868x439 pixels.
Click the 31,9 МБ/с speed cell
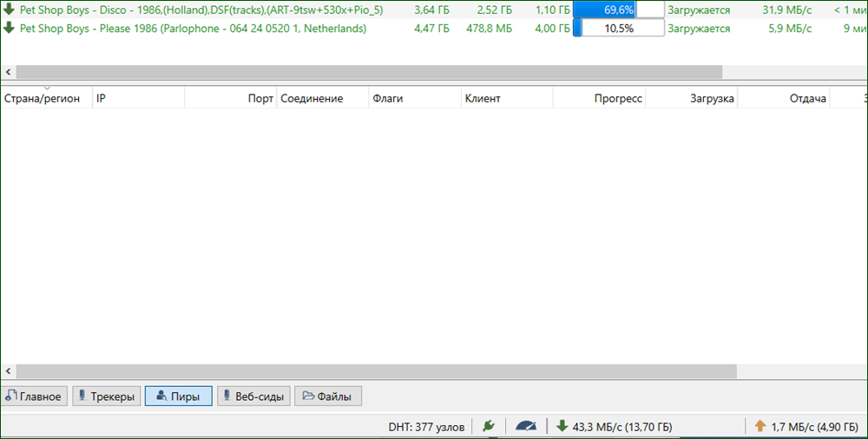tap(786, 10)
